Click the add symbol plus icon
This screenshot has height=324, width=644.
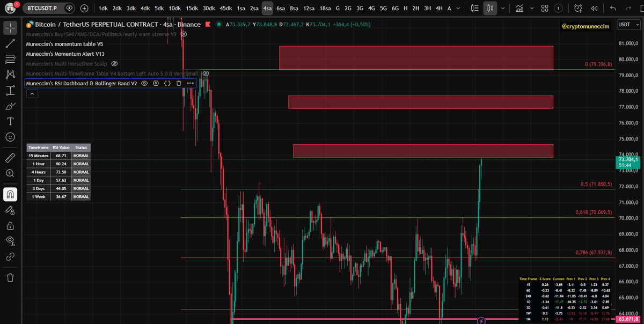tap(85, 9)
